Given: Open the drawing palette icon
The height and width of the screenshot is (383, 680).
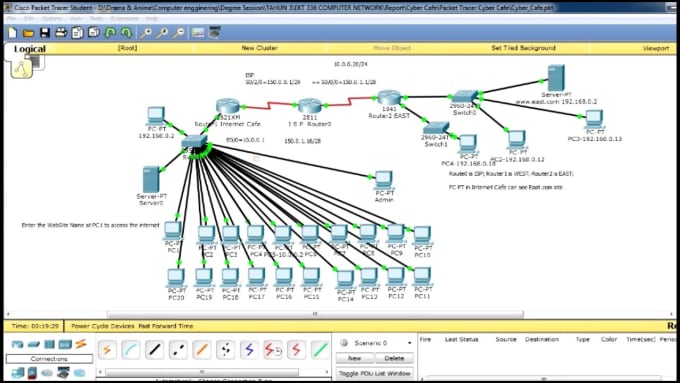Looking at the screenshot, I should [198, 33].
